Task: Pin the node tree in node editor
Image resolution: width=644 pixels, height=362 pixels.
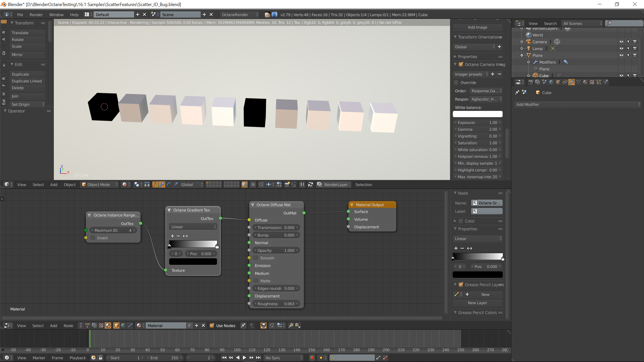Action: point(243,325)
